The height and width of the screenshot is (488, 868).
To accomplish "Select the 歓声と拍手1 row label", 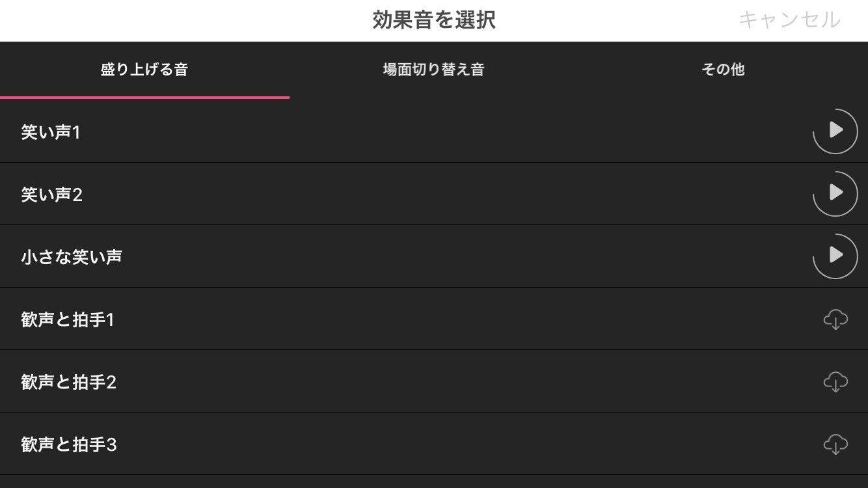I will click(68, 319).
